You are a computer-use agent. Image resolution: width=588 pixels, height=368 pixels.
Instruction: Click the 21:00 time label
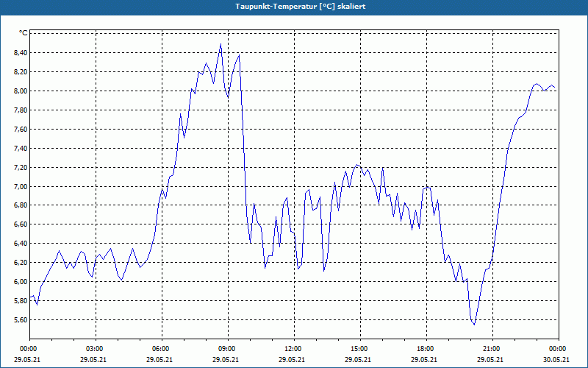[491, 348]
